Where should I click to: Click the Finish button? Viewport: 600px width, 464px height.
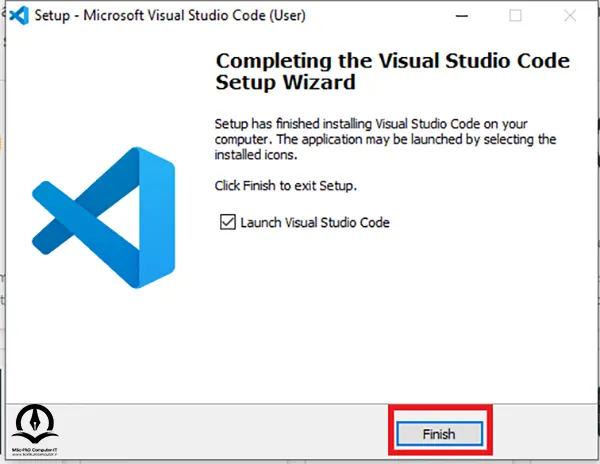pos(439,434)
